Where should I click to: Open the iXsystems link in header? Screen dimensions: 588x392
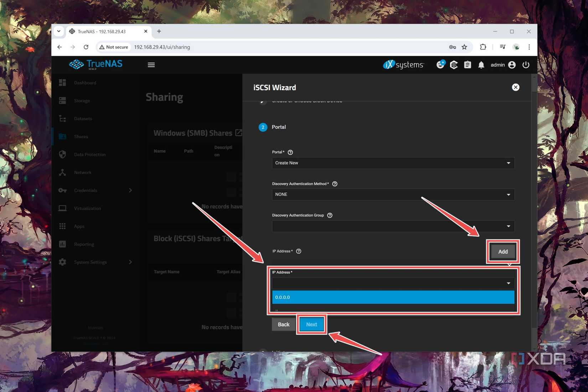403,65
